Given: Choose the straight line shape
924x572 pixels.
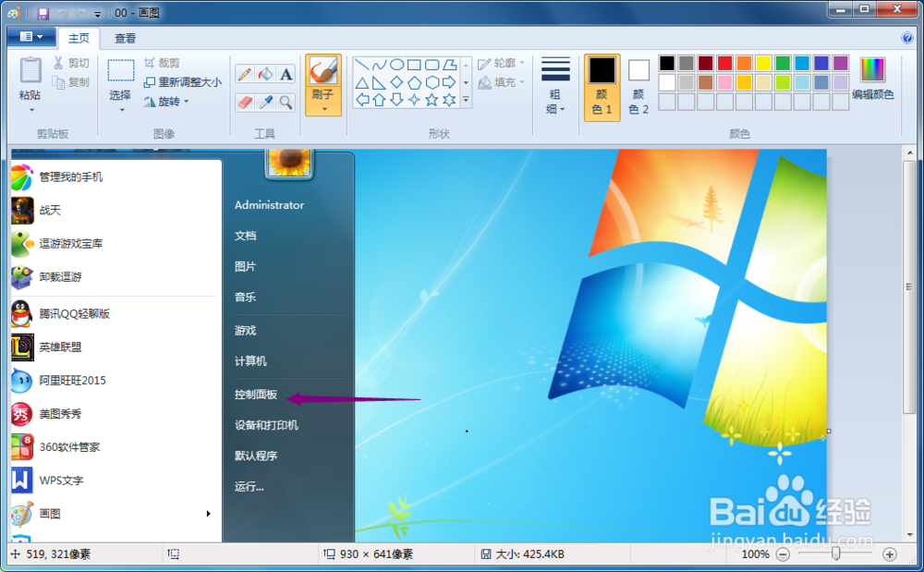Looking at the screenshot, I should [362, 65].
